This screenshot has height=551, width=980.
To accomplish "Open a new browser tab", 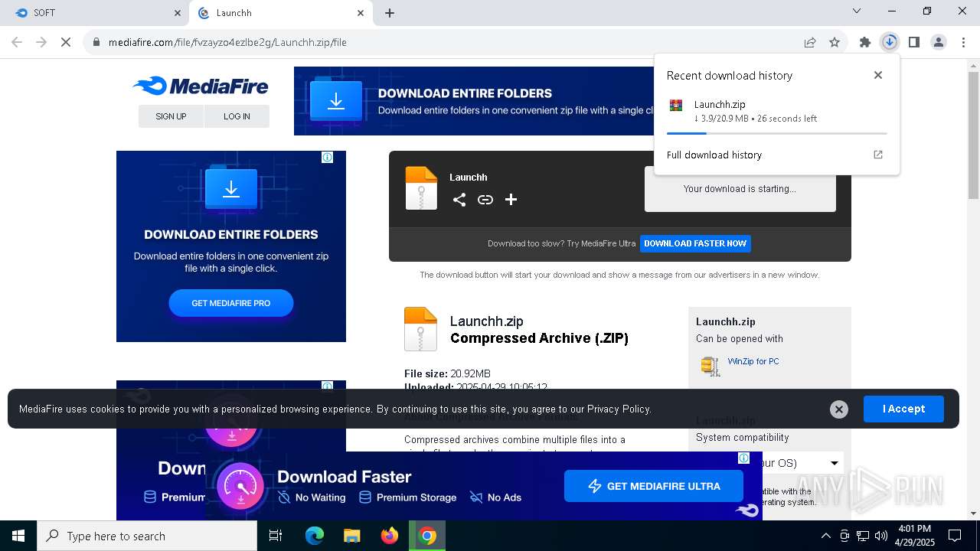I will [x=390, y=13].
